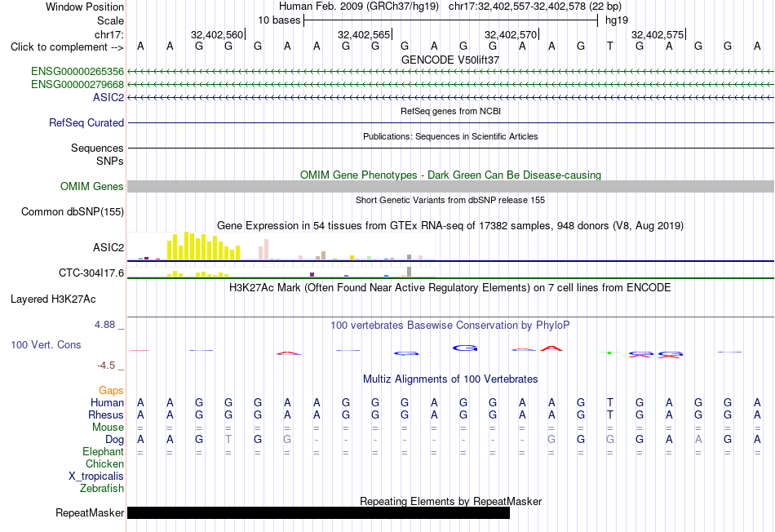775x532 pixels.
Task: Click the ASIC2 label beside GTEx chart
Action: (x=108, y=247)
